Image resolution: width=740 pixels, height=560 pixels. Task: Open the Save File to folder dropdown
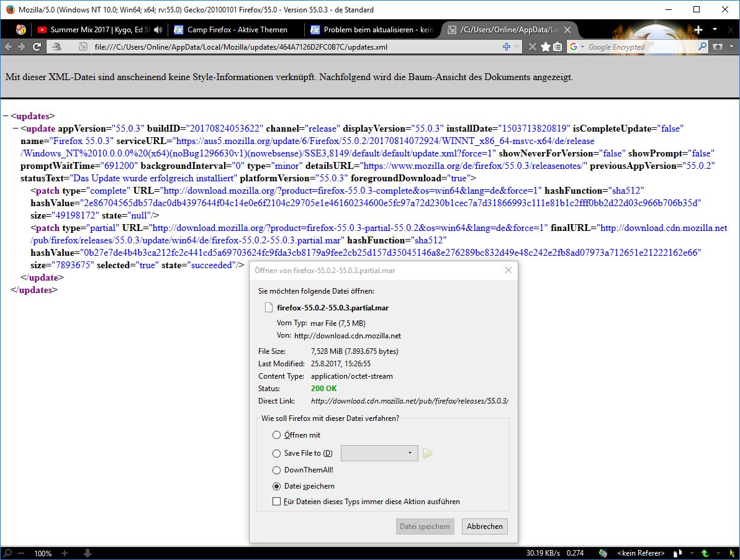379,453
